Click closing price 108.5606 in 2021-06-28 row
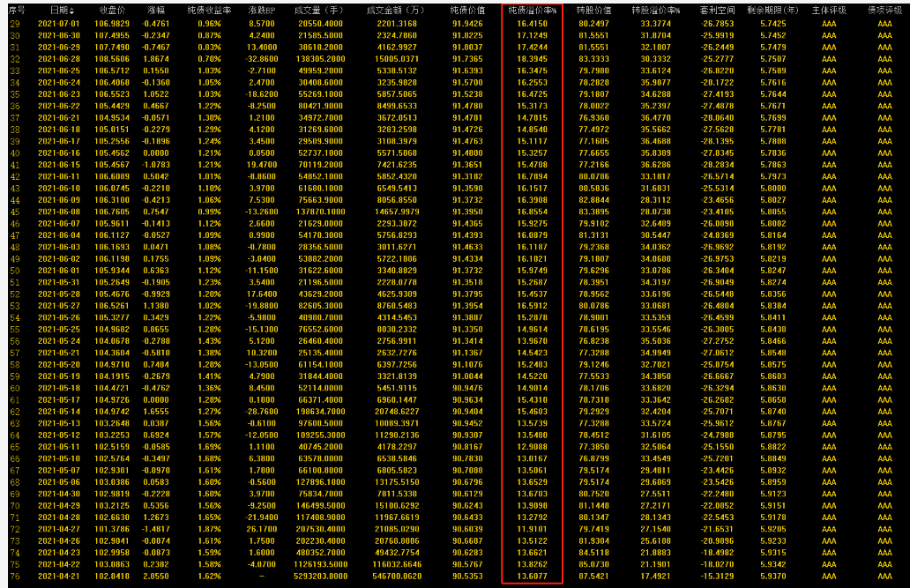Image resolution: width=910 pixels, height=588 pixels. click(112, 59)
